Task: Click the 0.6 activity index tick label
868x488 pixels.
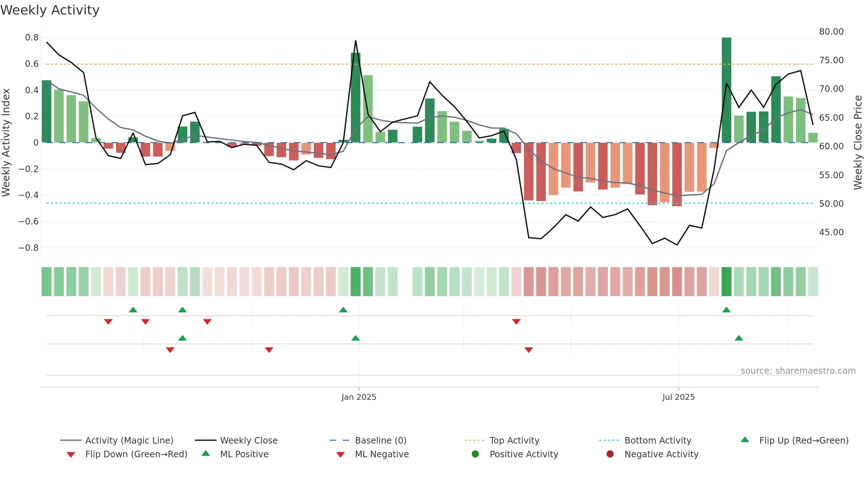Action: click(32, 64)
